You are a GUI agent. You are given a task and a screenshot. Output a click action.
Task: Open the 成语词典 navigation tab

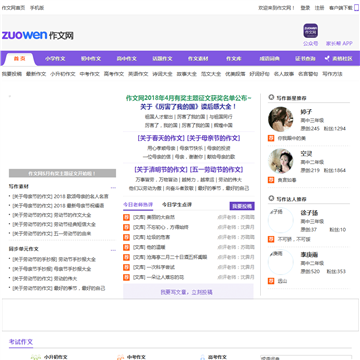tap(269, 59)
